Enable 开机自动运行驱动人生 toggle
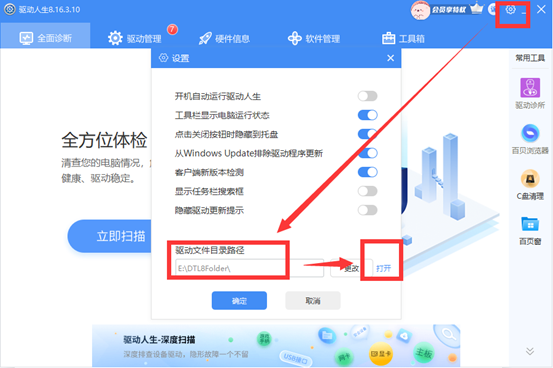Viewport: 553px width, 368px height. click(x=367, y=96)
